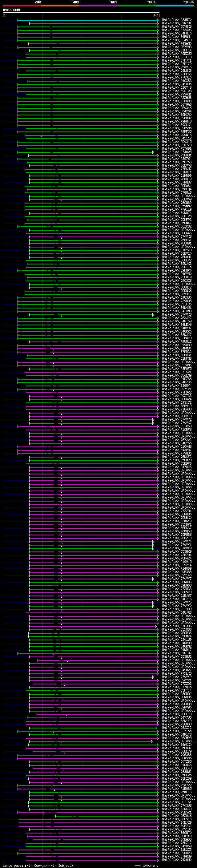
Task: Open hit UniRef100_A2ZHU8
Action: pos(177,98)
